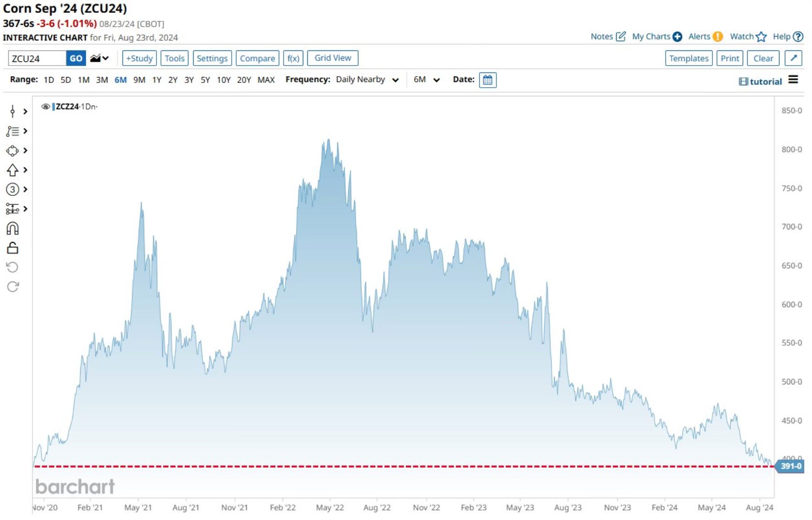This screenshot has width=812, height=520.
Task: Select the 3Y range
Action: [189, 80]
